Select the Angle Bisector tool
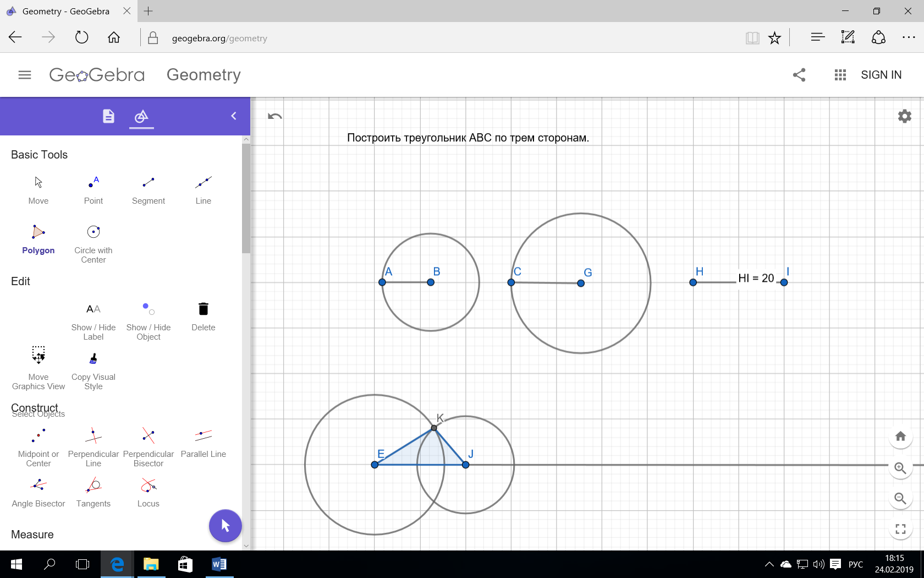This screenshot has width=924, height=578. coord(38,493)
